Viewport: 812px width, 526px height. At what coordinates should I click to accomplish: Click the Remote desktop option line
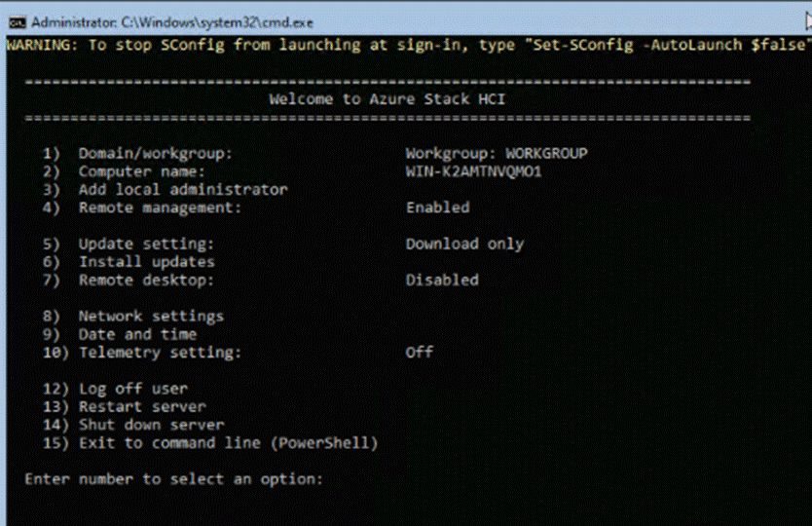(x=145, y=281)
